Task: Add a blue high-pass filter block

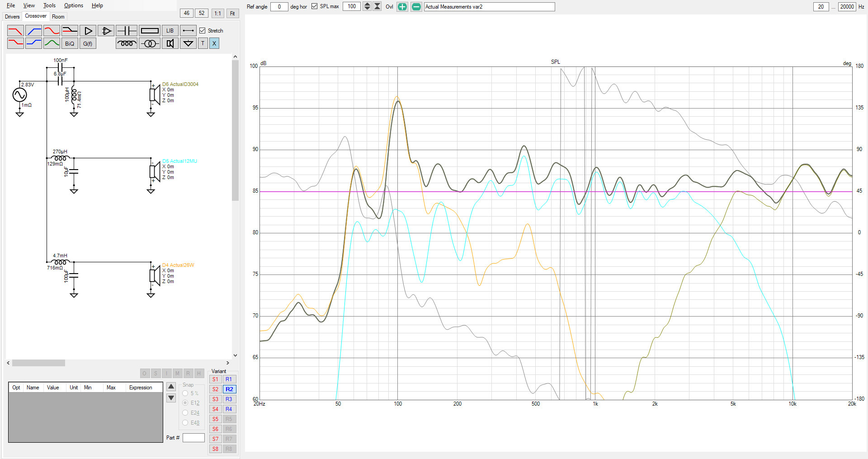Action: point(33,31)
